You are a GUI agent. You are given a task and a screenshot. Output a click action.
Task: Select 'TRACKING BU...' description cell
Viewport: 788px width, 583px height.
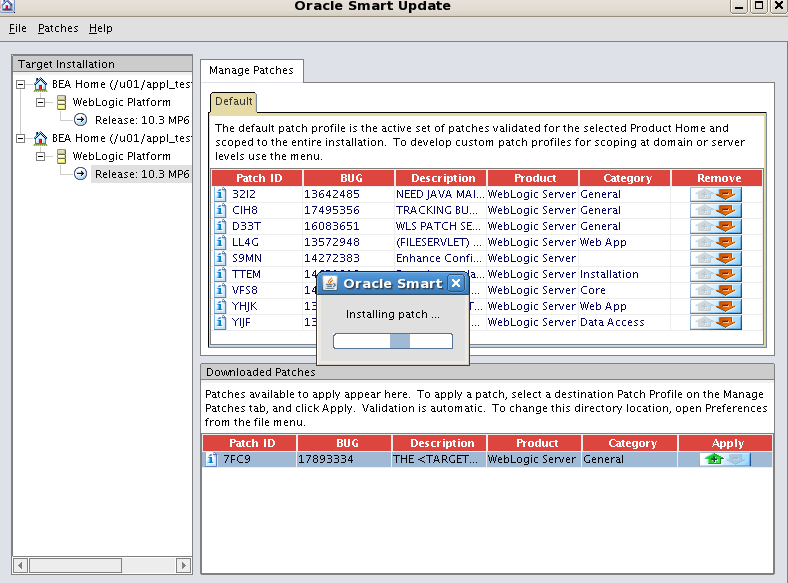(x=440, y=211)
